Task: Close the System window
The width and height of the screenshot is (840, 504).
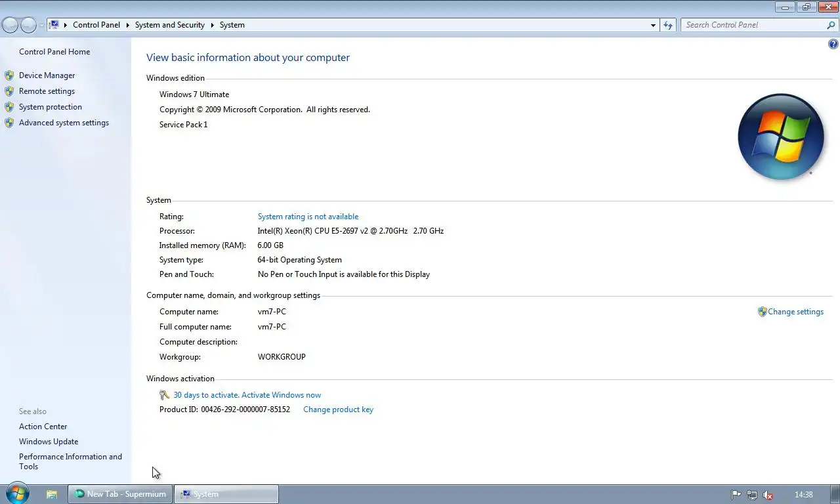Action: pos(828,7)
